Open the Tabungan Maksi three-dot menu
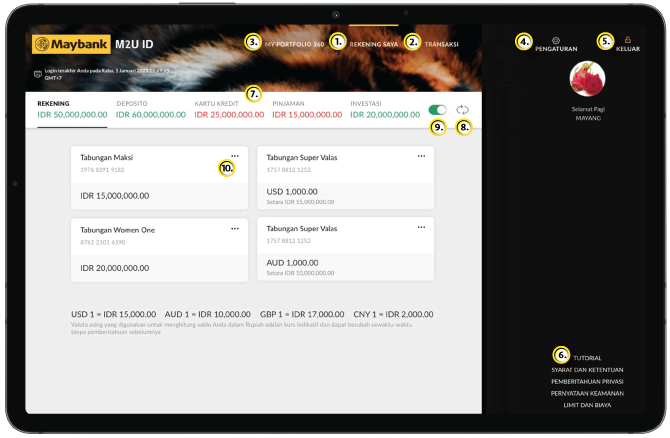This screenshot has height=438, width=670. coord(235,156)
